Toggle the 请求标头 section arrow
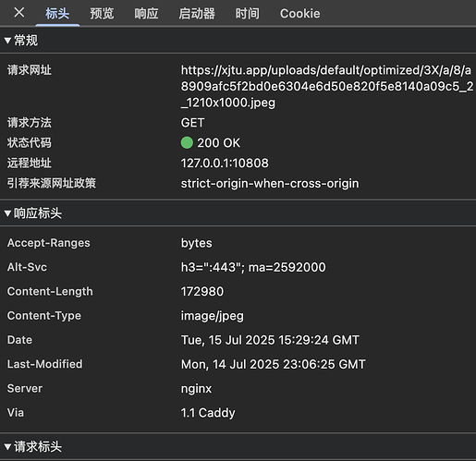Viewport: 476px width, 461px height. [x=7, y=446]
